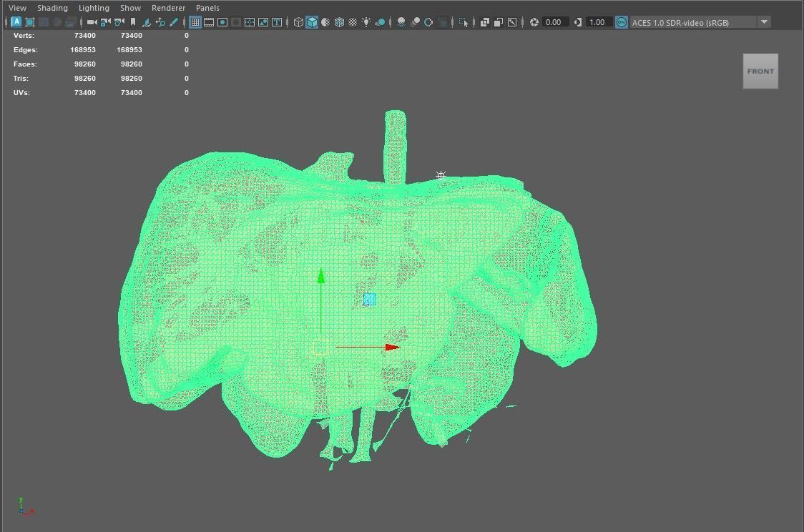Click the Wireframe on Shaded icon
This screenshot has width=804, height=532.
339,22
